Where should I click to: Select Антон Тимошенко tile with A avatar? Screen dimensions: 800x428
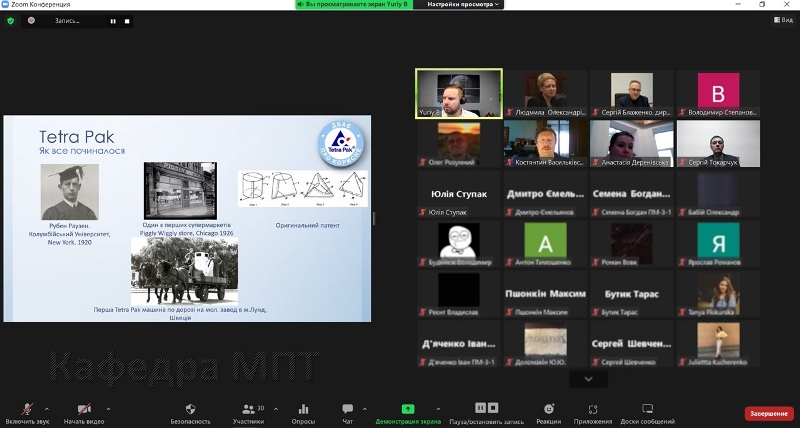[x=545, y=244]
